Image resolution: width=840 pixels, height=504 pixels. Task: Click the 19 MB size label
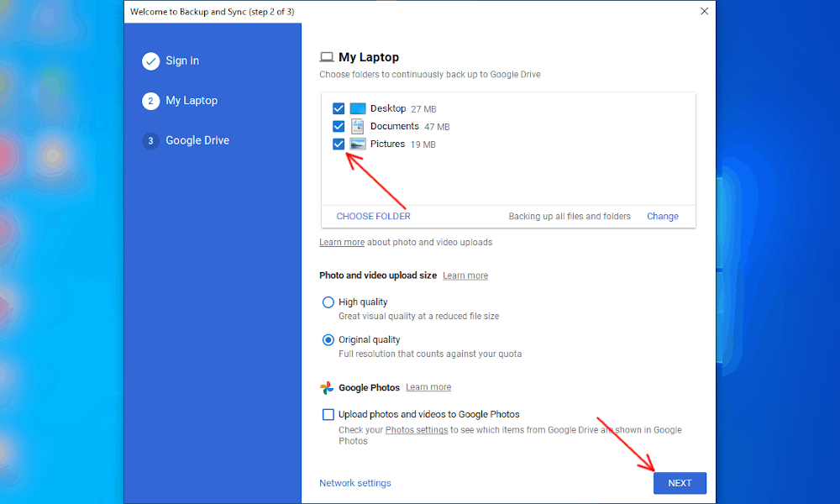[x=423, y=144]
